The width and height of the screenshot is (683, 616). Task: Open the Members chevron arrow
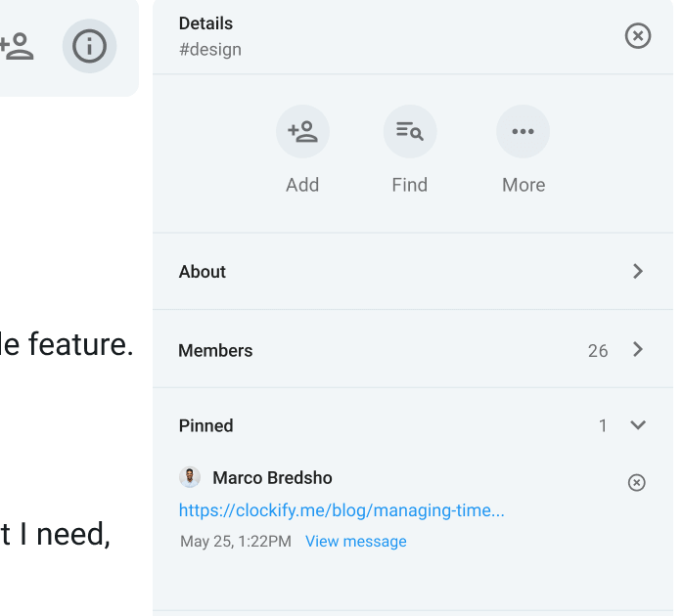click(638, 350)
